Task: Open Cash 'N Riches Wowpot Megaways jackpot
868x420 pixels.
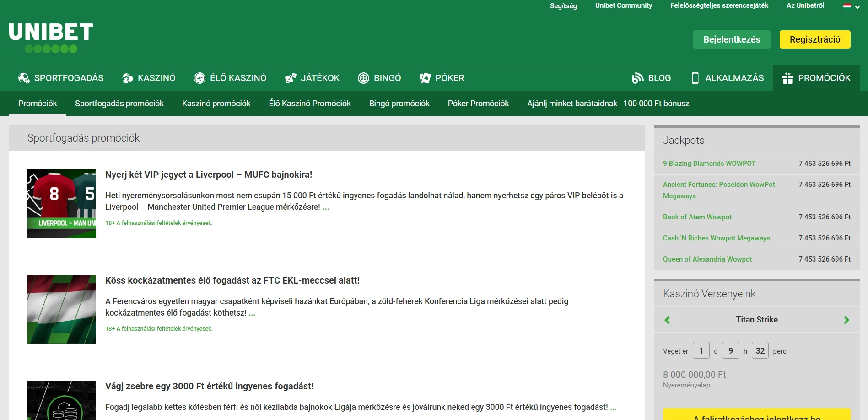Action: tap(717, 238)
